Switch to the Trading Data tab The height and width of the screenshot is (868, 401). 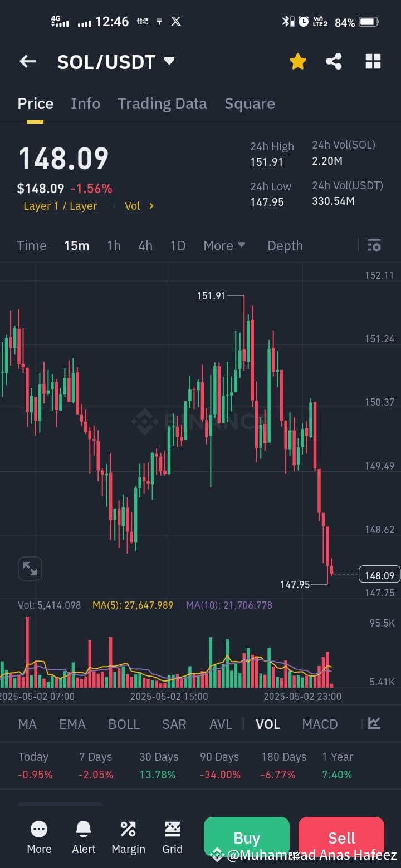162,103
